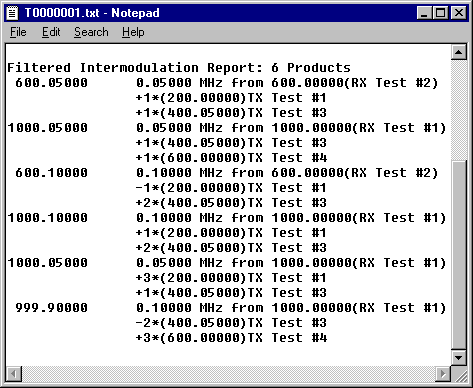Click the '-2*(400.05000)TX Test #3' line

pyautogui.click(x=231, y=323)
